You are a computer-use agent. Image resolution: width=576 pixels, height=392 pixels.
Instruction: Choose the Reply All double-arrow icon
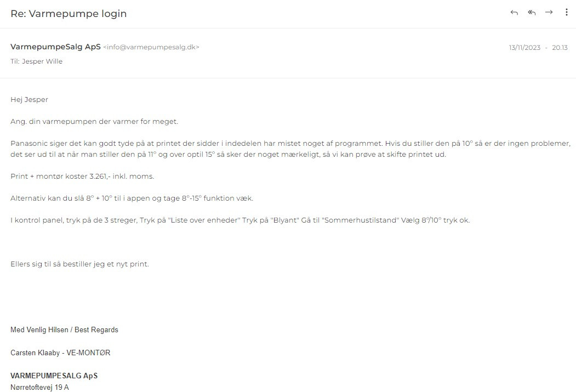pyautogui.click(x=532, y=13)
